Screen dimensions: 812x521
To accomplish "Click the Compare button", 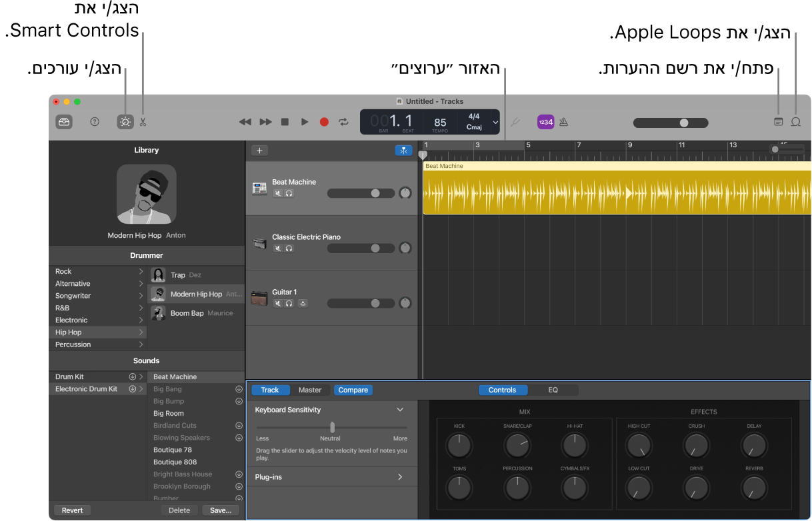I will [x=353, y=390].
